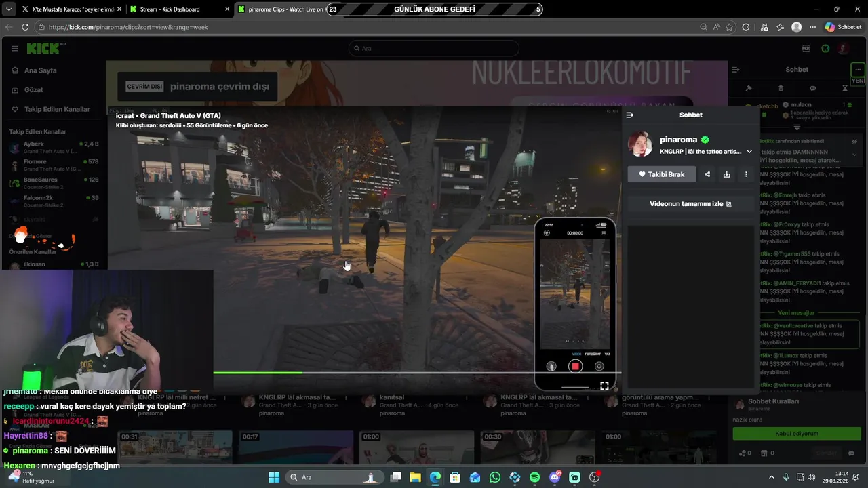
Task: Open chat identity bubble next to send button
Action: click(851, 453)
